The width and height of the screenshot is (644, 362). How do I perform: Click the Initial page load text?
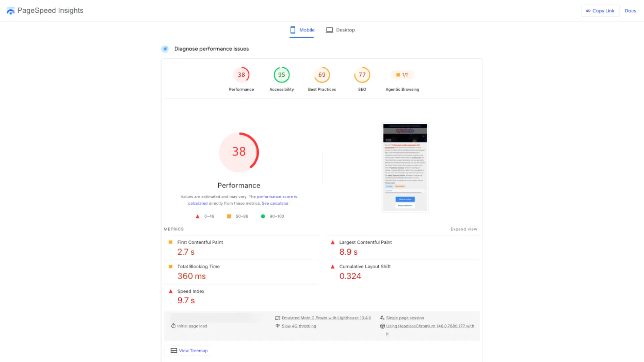coord(192,326)
